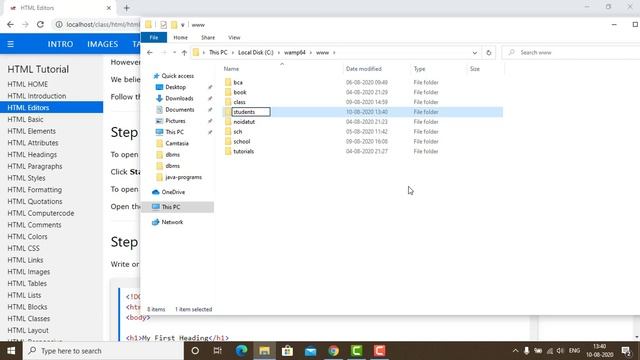This screenshot has height=360, width=640.
Task: Sort by Type column header
Action: pos(419,69)
